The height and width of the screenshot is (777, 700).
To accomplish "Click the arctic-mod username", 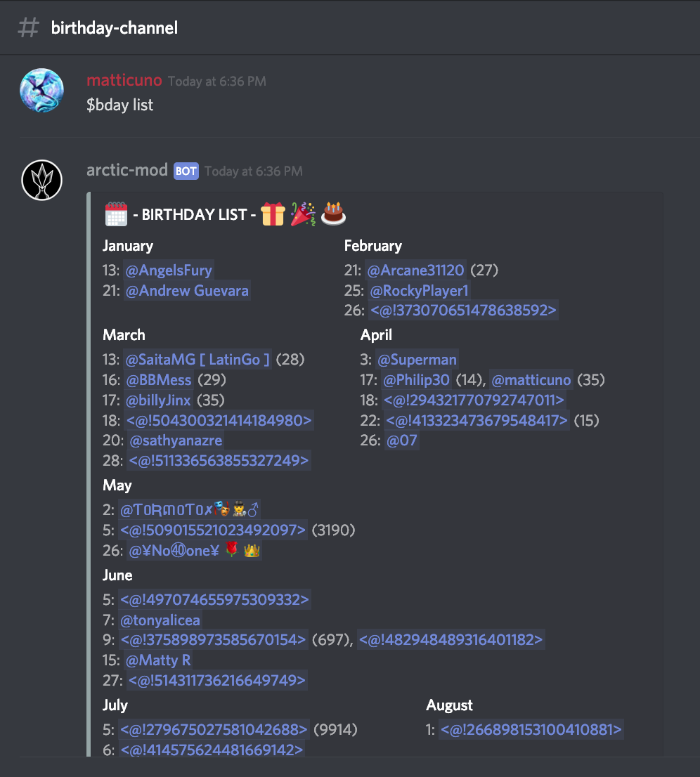I will pyautogui.click(x=127, y=170).
